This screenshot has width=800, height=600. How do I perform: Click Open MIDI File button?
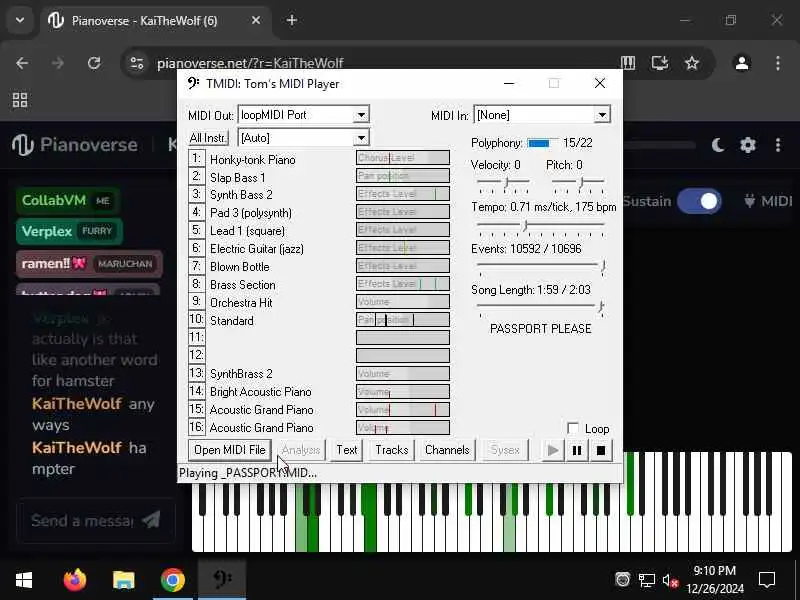(230, 450)
